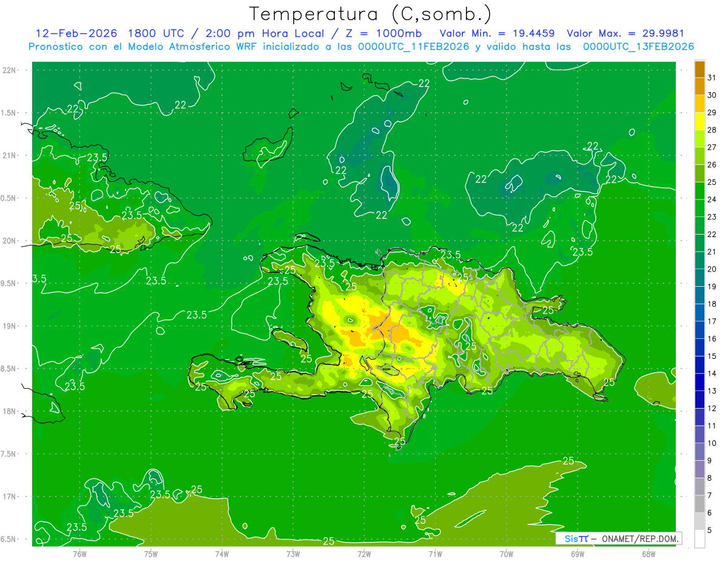
Task: Click the number 12 on the color scale
Action: coord(712,409)
